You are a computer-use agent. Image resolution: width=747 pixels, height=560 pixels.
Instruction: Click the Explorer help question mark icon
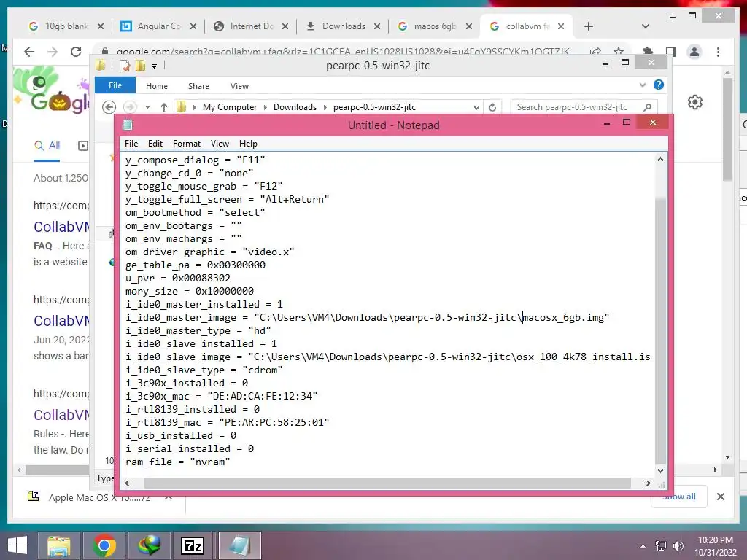(x=659, y=85)
